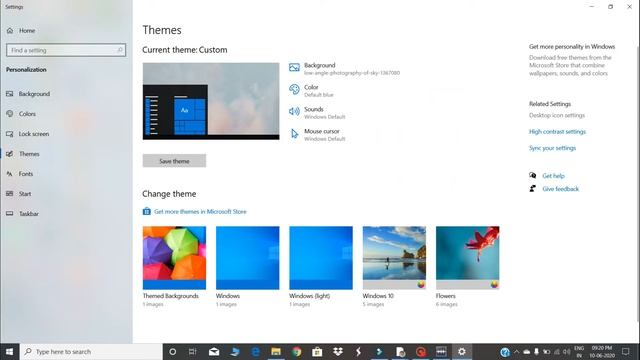This screenshot has height=360, width=640.
Task: Open Google Chrome on the taskbar
Action: [x=297, y=351]
